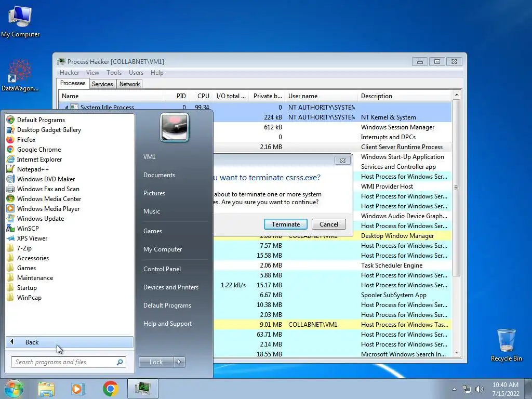Open Help and Support

click(167, 323)
